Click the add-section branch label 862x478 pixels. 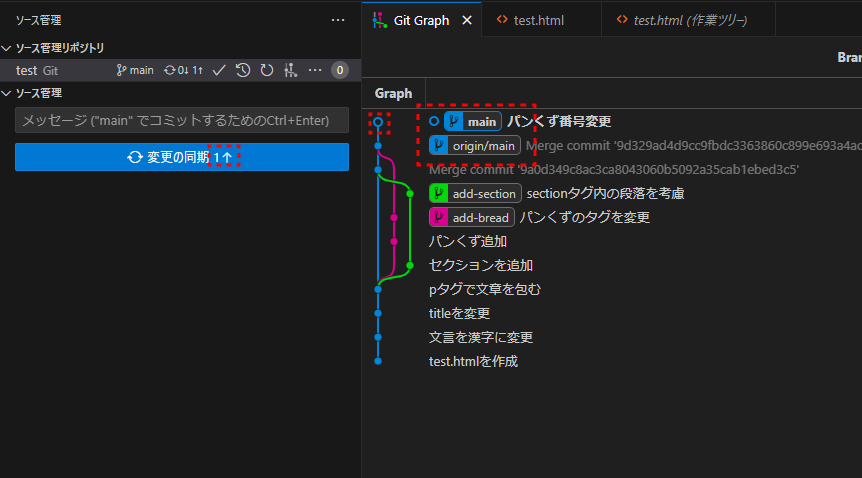tap(475, 194)
